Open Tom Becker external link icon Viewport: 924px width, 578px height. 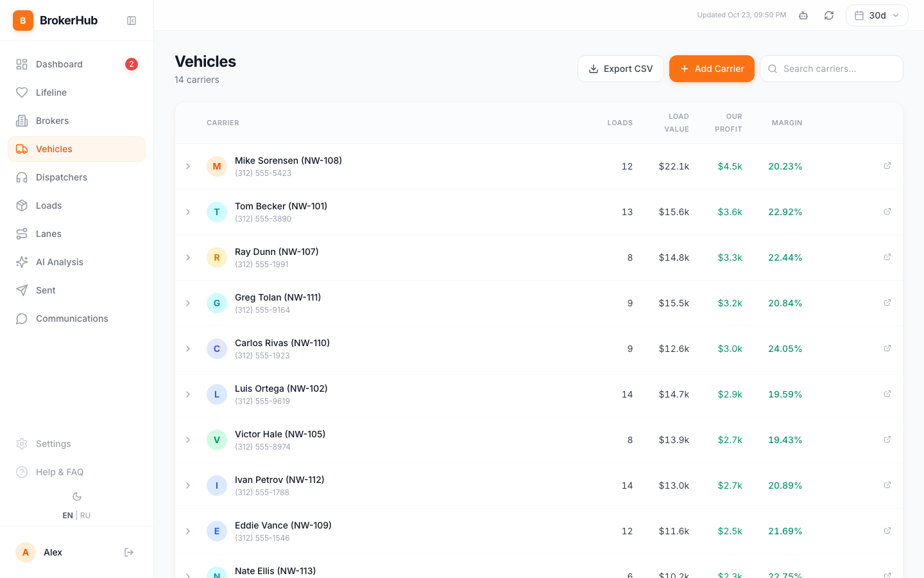pos(887,212)
